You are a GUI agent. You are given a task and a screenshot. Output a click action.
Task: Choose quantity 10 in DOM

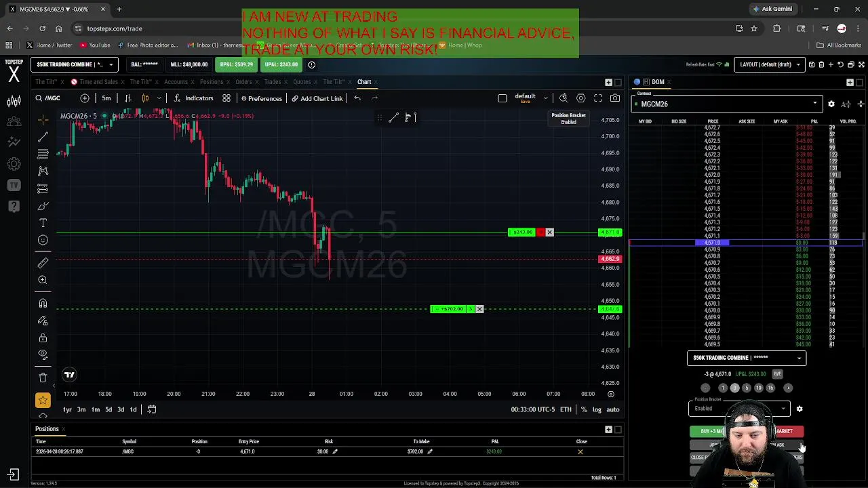pyautogui.click(x=758, y=388)
